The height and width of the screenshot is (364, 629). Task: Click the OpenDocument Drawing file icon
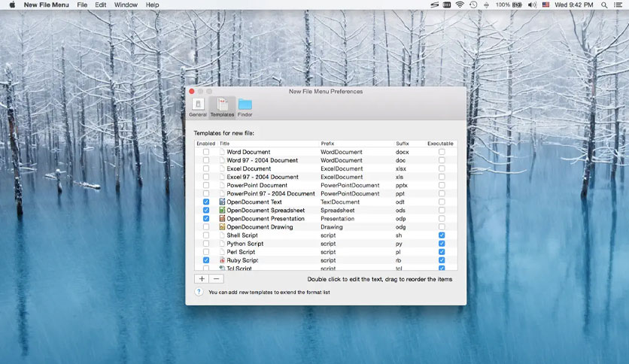click(x=222, y=227)
